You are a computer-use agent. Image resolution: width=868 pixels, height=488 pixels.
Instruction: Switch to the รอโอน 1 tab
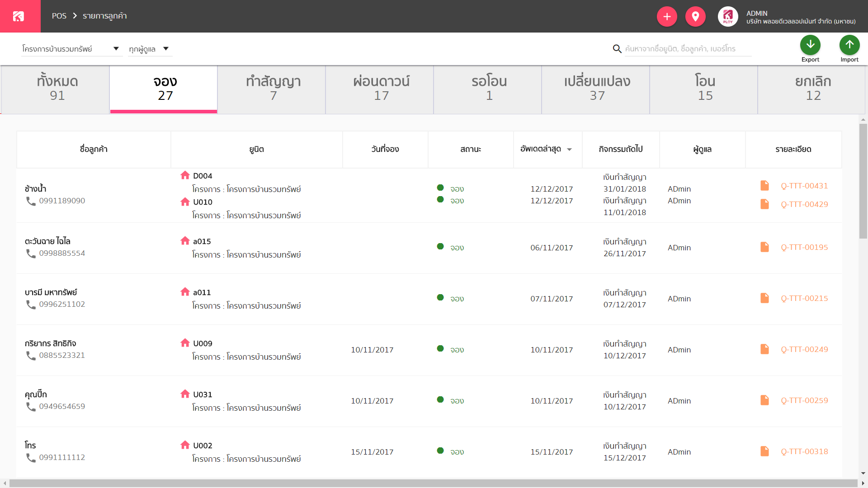click(488, 89)
